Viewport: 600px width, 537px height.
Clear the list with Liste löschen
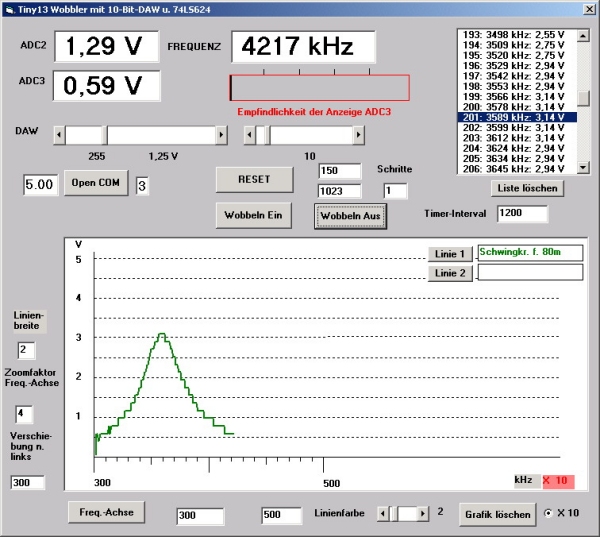(x=527, y=188)
